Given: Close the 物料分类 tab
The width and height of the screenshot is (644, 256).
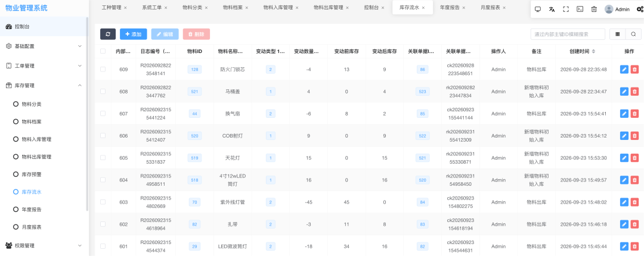Looking at the screenshot, I should [x=206, y=8].
